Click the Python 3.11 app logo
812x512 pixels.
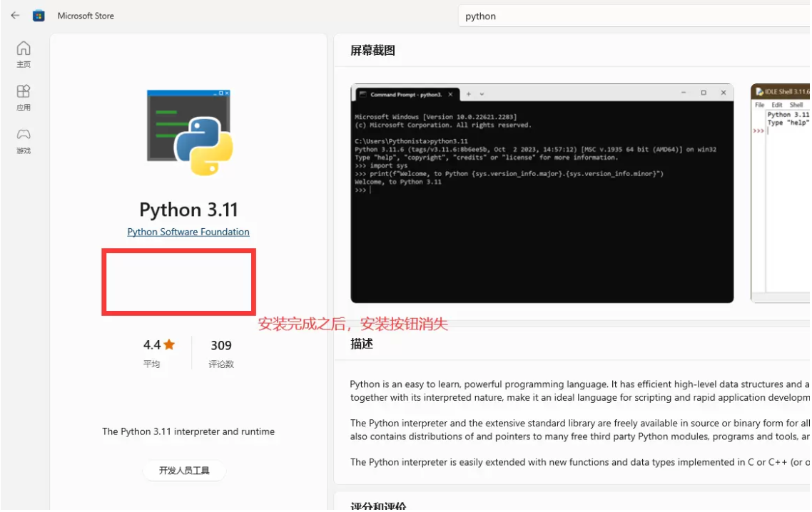(x=190, y=133)
